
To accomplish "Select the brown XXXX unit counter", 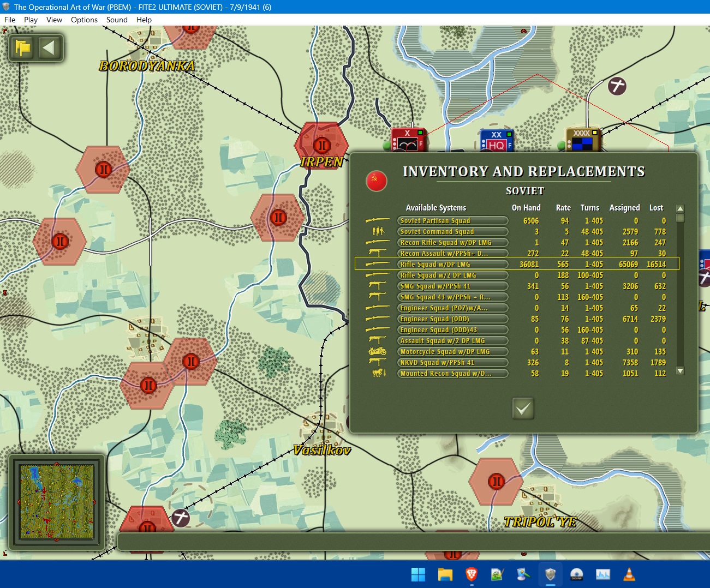I will coord(583,140).
